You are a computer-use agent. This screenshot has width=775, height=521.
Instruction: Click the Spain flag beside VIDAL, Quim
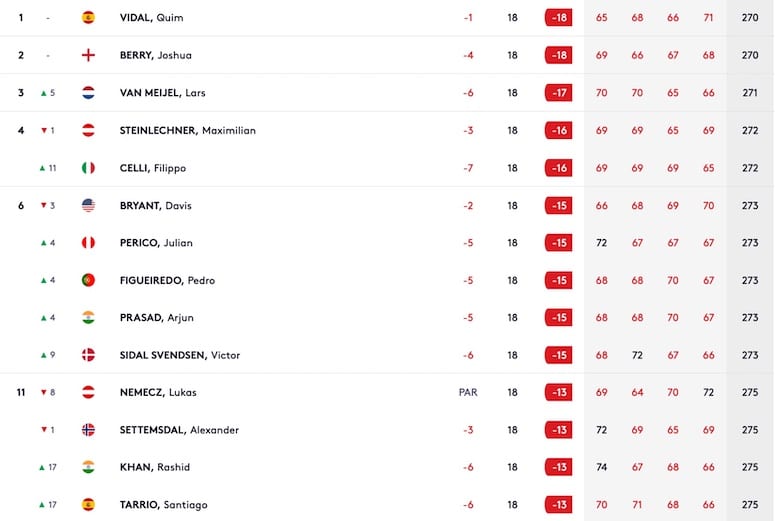pyautogui.click(x=88, y=18)
